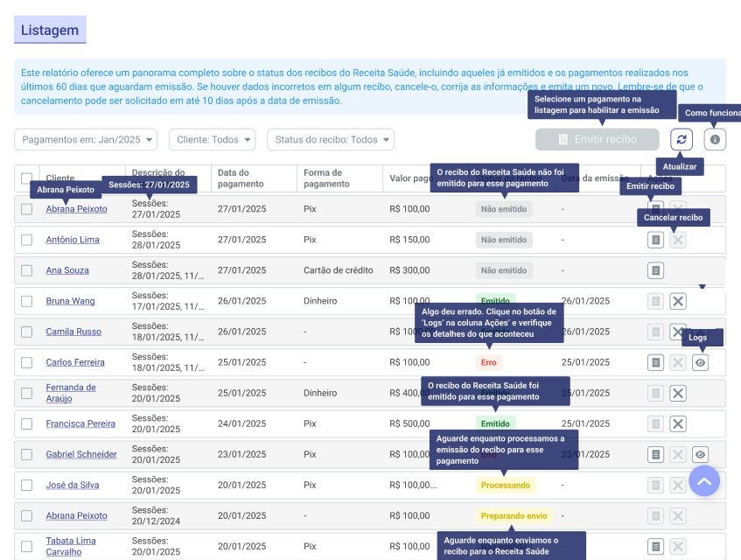Check the Ana Souza row checkbox

[26, 270]
